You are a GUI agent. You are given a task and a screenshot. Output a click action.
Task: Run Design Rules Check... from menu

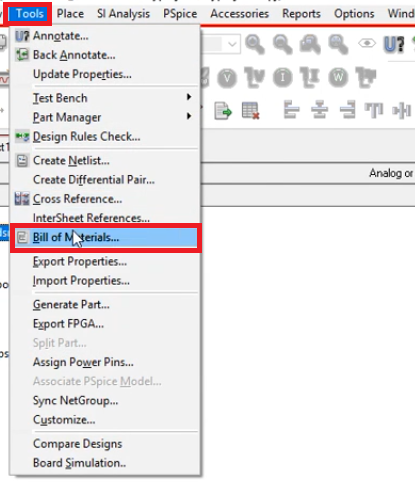tap(104, 137)
